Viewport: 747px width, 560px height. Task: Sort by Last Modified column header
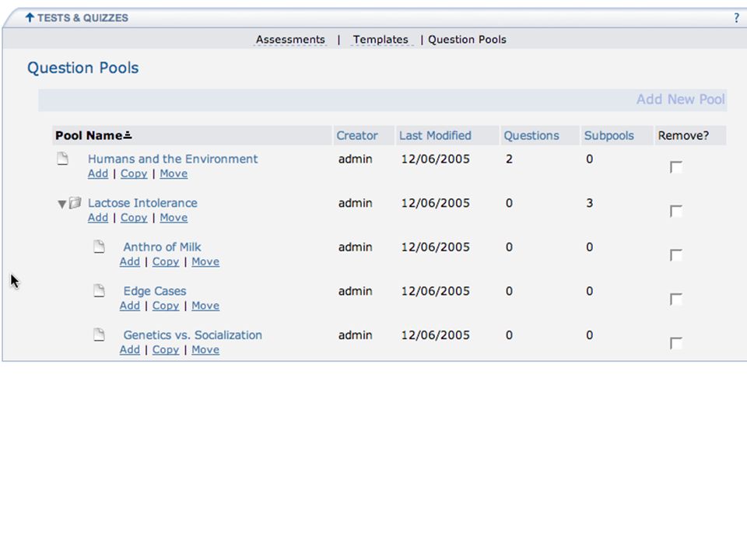click(x=435, y=135)
